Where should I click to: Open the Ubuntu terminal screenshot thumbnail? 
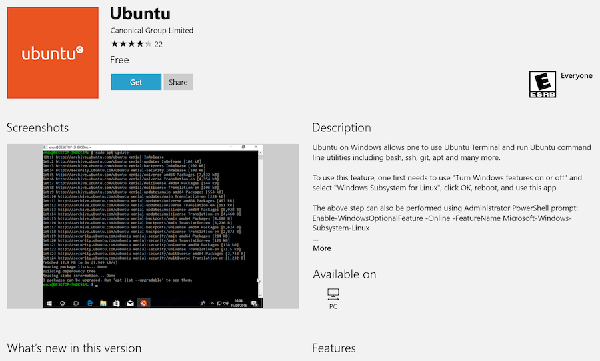153,226
